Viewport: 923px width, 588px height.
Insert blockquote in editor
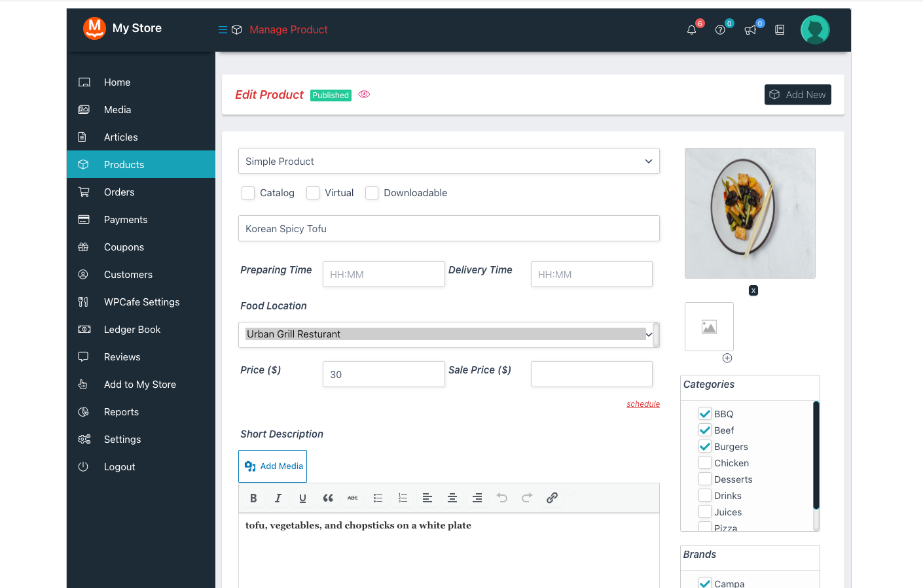pyautogui.click(x=328, y=498)
